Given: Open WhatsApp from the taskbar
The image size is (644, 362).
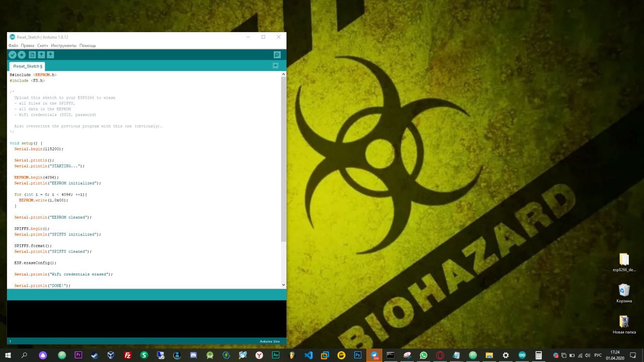Looking at the screenshot, I should pyautogui.click(x=423, y=355).
